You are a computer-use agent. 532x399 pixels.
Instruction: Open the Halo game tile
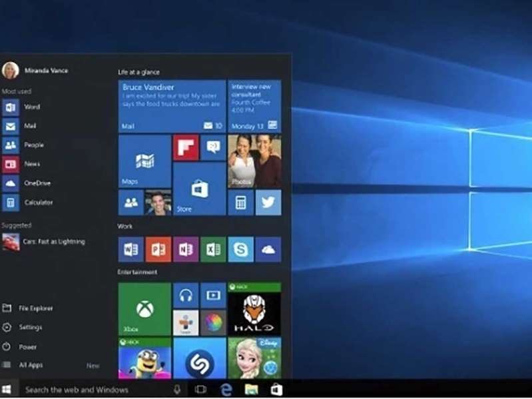[254, 309]
